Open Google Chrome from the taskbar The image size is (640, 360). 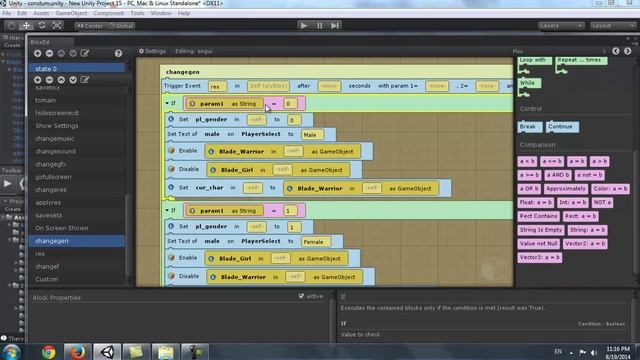point(49,352)
